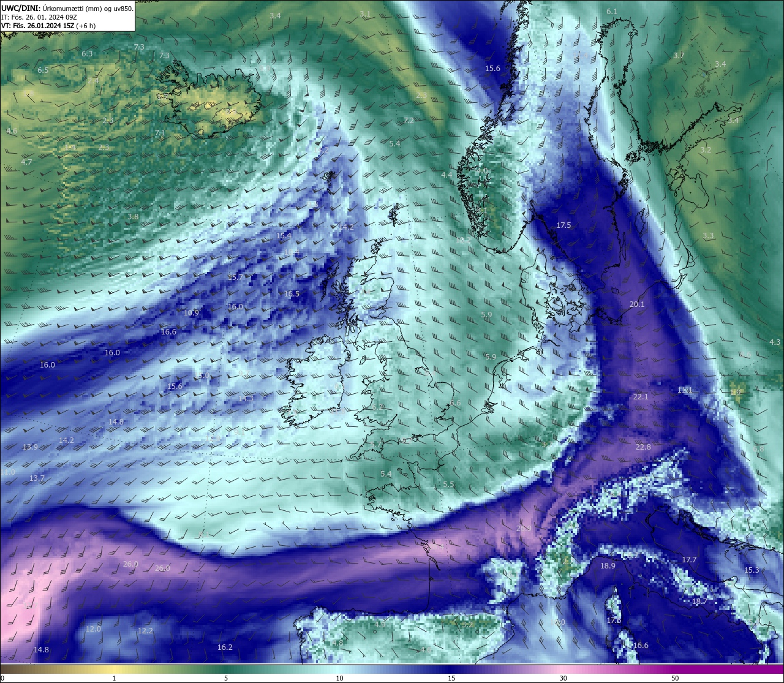Screen dimensions: 784x683
Task: Click the 3.3 value label
Action: [x=708, y=236]
